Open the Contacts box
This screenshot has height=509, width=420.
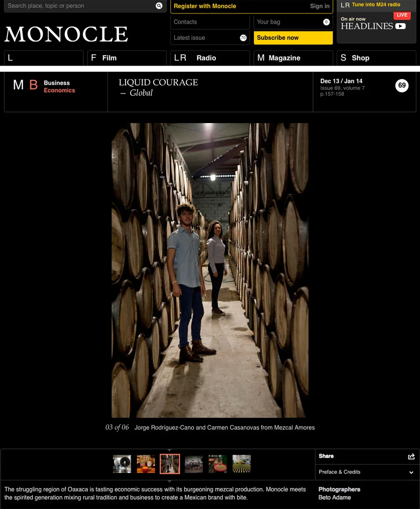pyautogui.click(x=210, y=22)
